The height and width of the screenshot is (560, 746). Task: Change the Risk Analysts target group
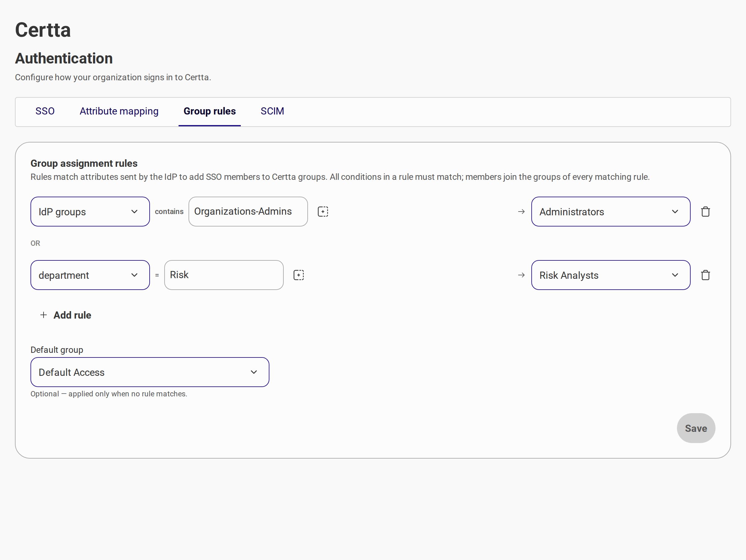pos(611,275)
